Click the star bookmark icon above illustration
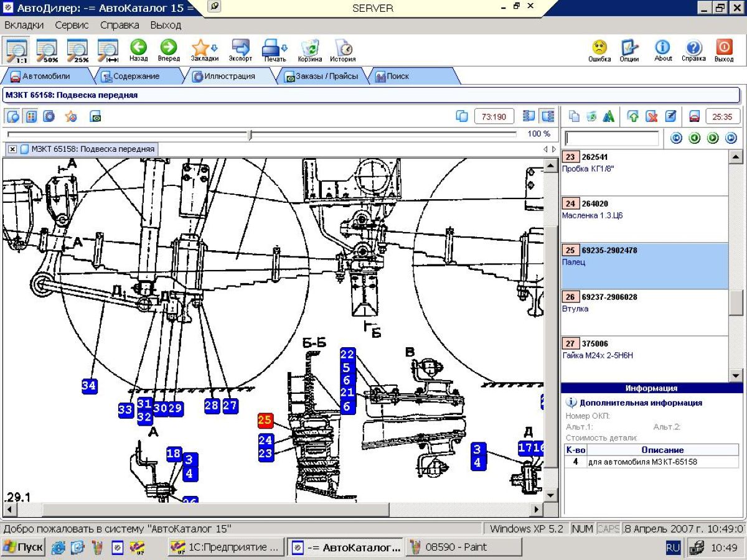 point(71,116)
